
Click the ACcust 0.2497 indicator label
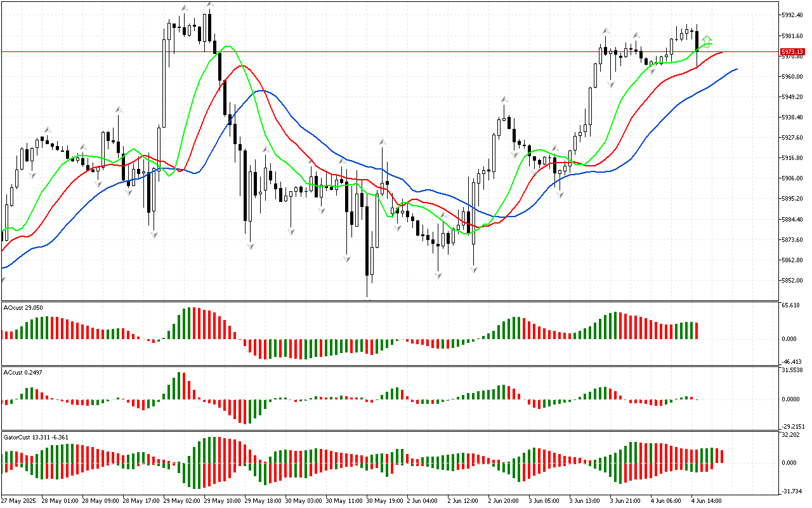tap(23, 372)
